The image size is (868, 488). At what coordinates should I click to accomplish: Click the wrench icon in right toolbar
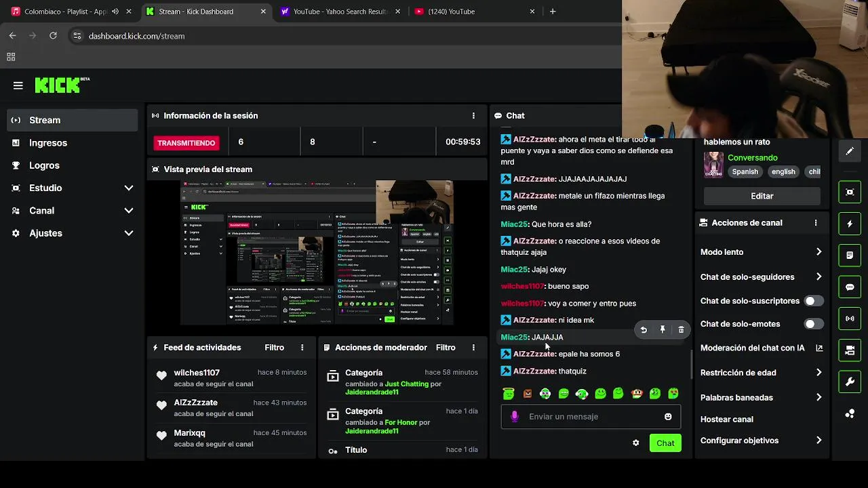pyautogui.click(x=850, y=382)
